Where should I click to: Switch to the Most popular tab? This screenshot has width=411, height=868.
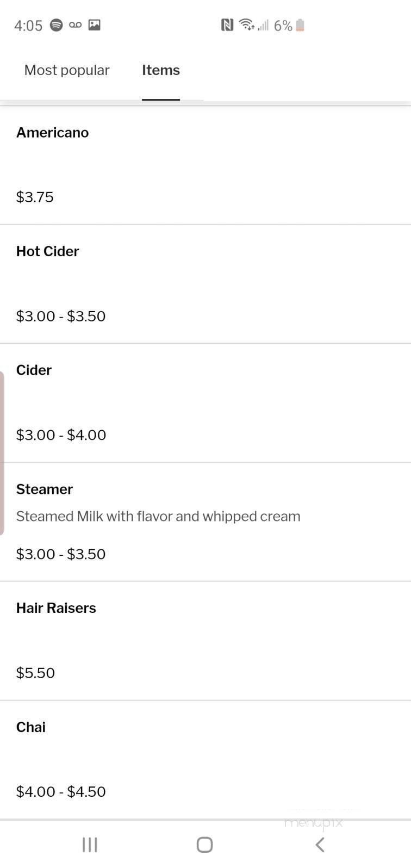click(x=66, y=70)
